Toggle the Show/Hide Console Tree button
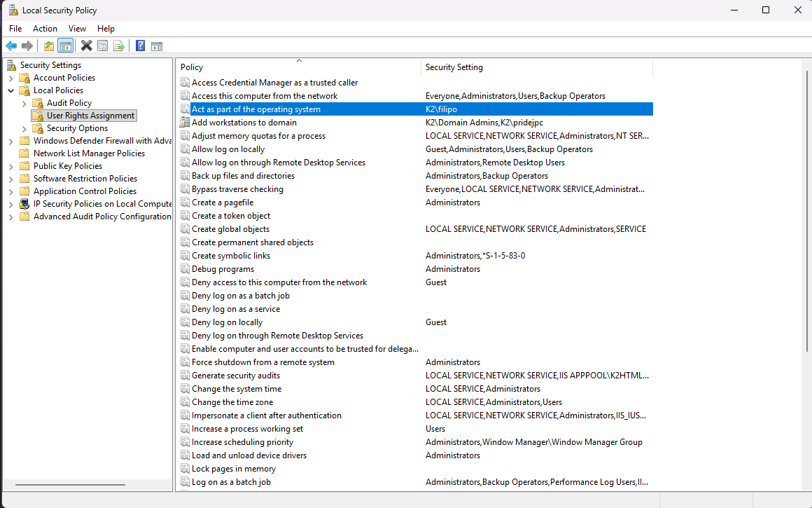The height and width of the screenshot is (508, 812). pyautogui.click(x=65, y=46)
